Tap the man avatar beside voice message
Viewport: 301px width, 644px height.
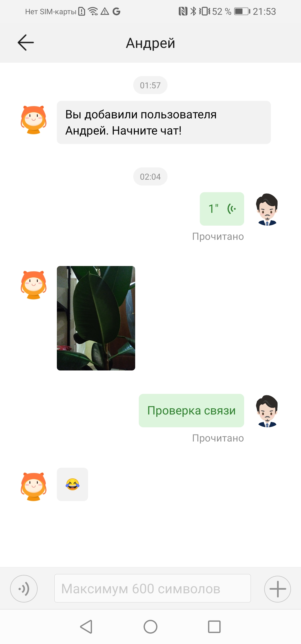[x=267, y=209]
